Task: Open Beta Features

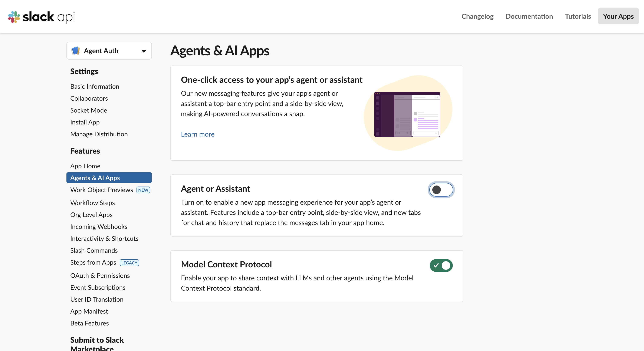Action: click(89, 323)
